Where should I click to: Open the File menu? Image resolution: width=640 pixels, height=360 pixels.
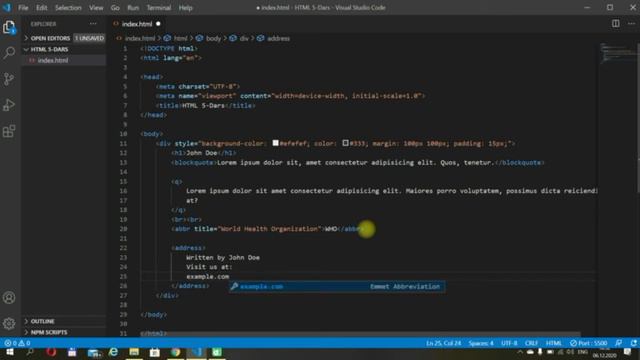(x=23, y=7)
